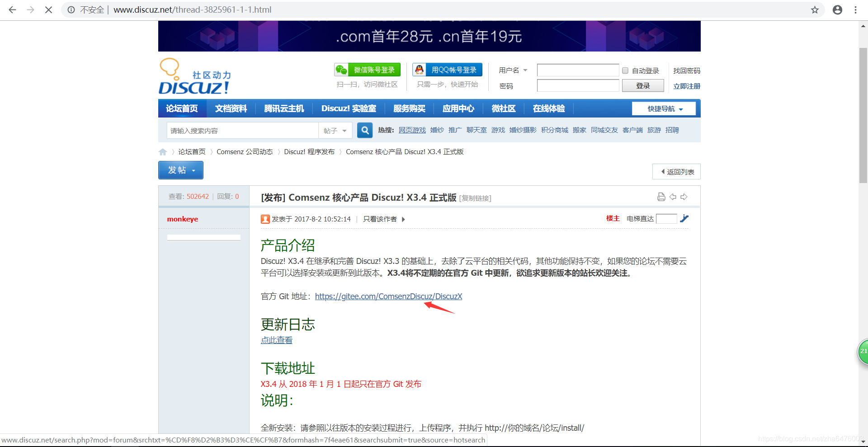Open the 在线体验 nav tab
This screenshot has height=447, width=868.
(x=549, y=108)
